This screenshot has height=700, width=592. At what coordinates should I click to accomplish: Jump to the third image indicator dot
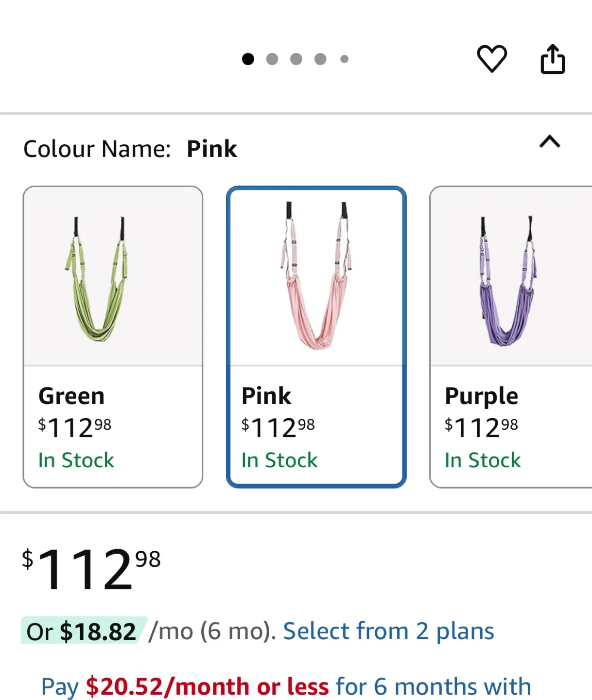(x=296, y=59)
